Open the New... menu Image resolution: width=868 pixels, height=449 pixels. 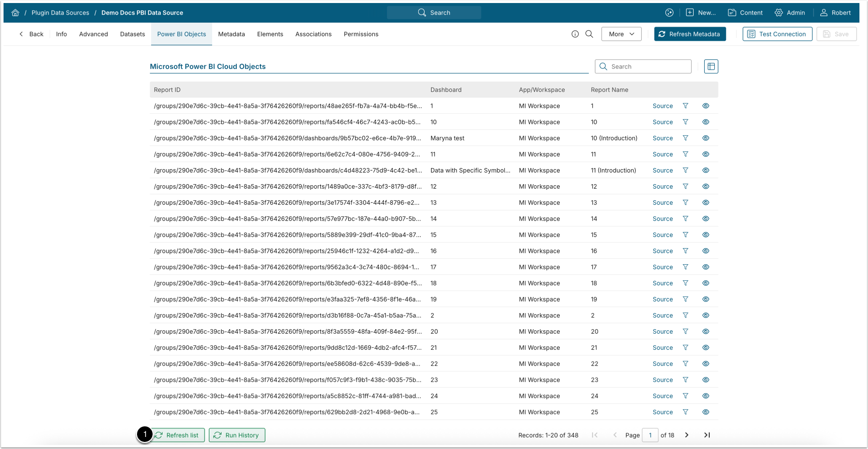pos(701,13)
